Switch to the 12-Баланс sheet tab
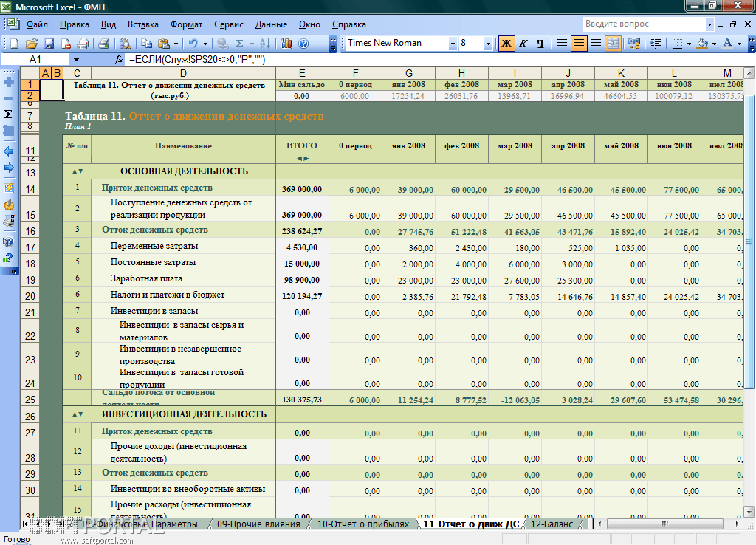The width and height of the screenshot is (756, 545). click(551, 524)
